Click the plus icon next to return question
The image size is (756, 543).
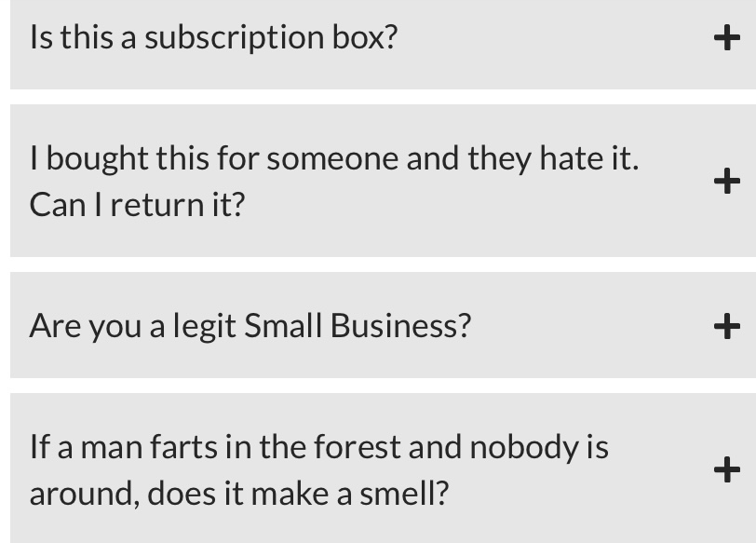coord(725,181)
